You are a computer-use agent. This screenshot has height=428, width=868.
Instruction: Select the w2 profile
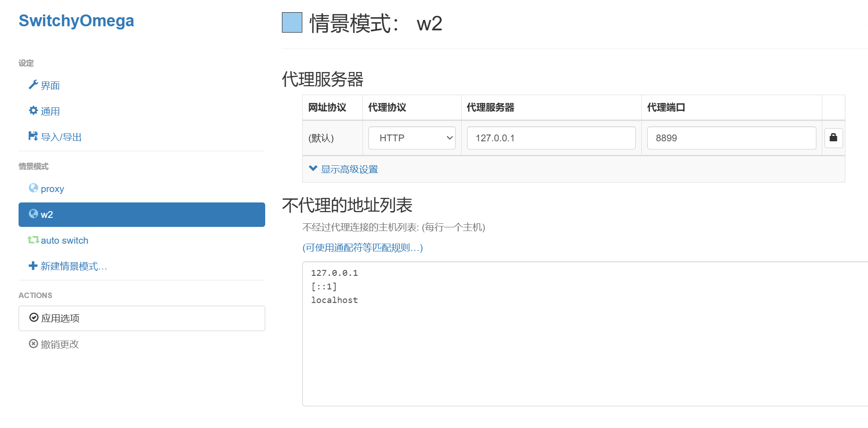point(142,215)
